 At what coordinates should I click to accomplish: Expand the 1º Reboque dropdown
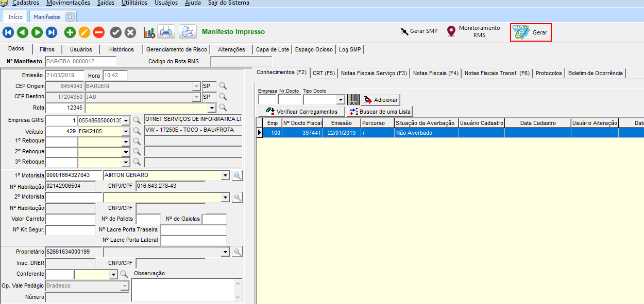click(x=126, y=141)
